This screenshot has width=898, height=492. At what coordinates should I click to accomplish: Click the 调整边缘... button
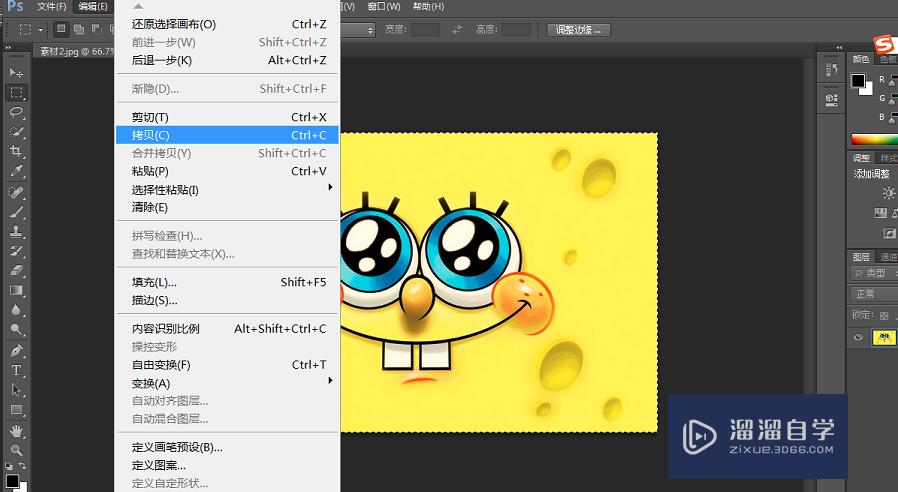tap(580, 30)
